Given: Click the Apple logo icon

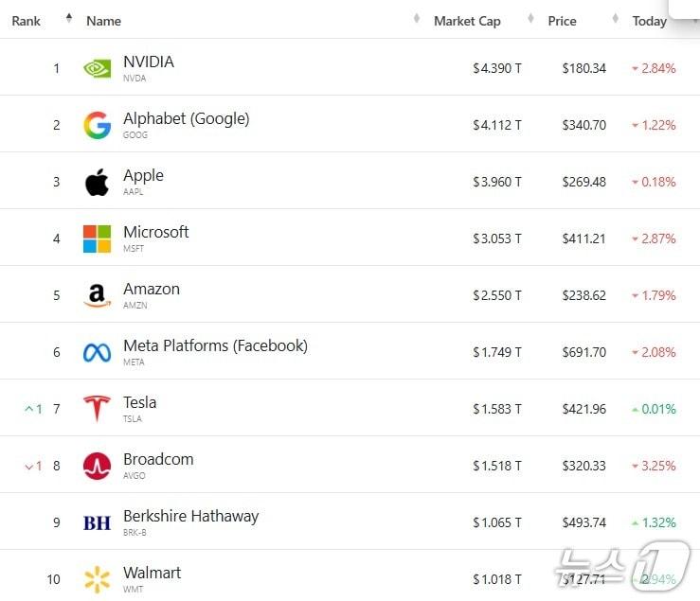Looking at the screenshot, I should (97, 182).
